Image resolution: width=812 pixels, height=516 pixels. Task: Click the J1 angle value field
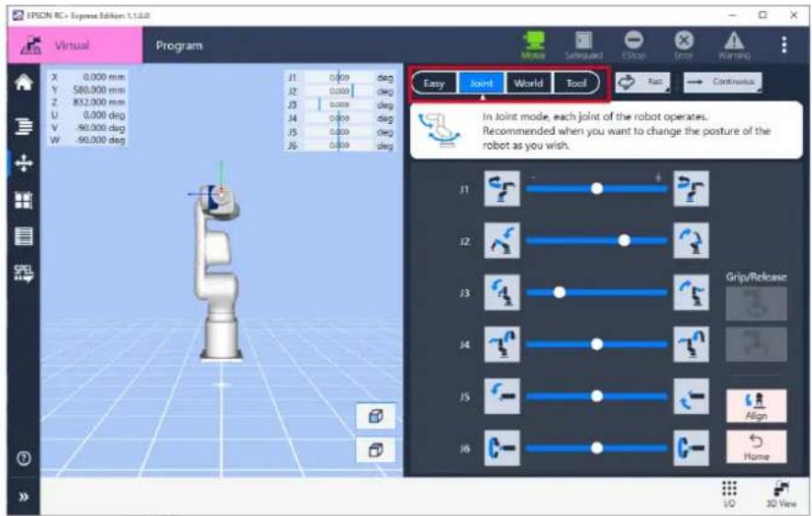tap(339, 77)
